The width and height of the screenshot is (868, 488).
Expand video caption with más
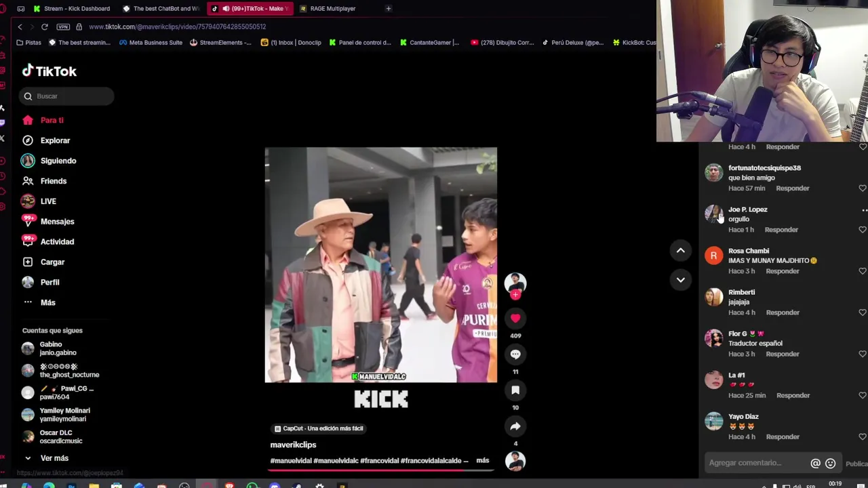(482, 460)
